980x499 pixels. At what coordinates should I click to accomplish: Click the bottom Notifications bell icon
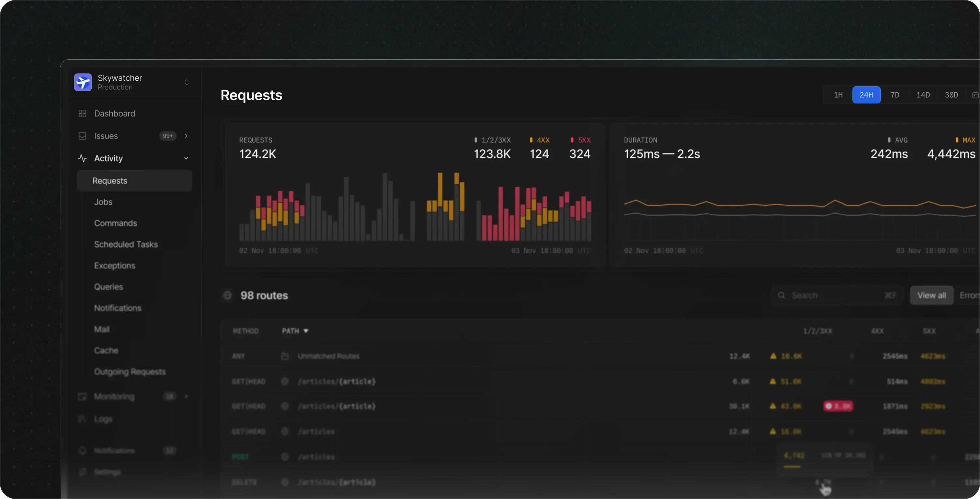82,451
